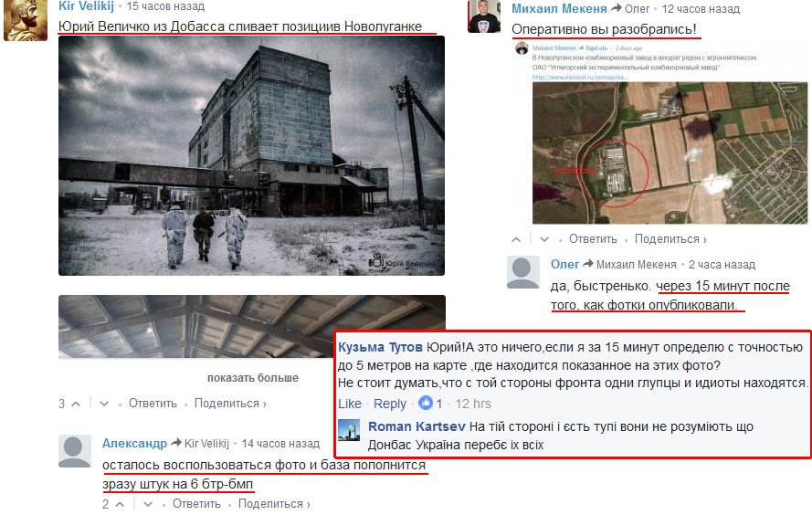Reply with Ответить to Kir Velikij
The height and width of the screenshot is (515, 812).
pos(153,404)
